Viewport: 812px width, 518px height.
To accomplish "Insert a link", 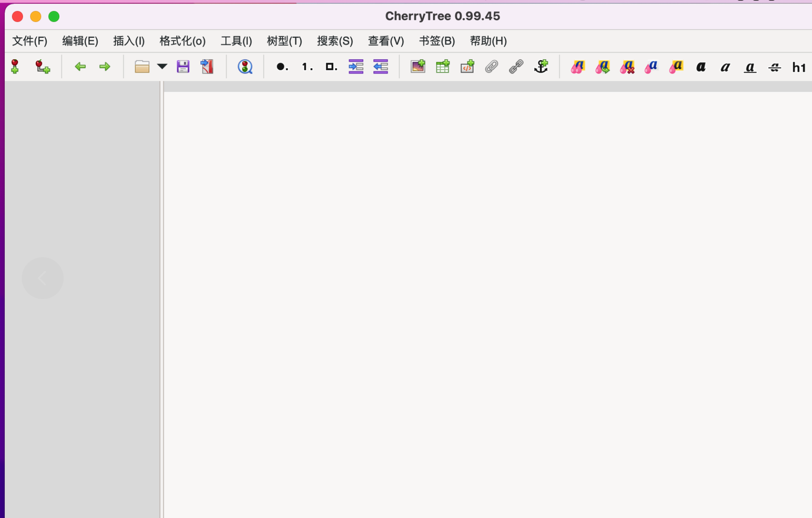I will (515, 67).
